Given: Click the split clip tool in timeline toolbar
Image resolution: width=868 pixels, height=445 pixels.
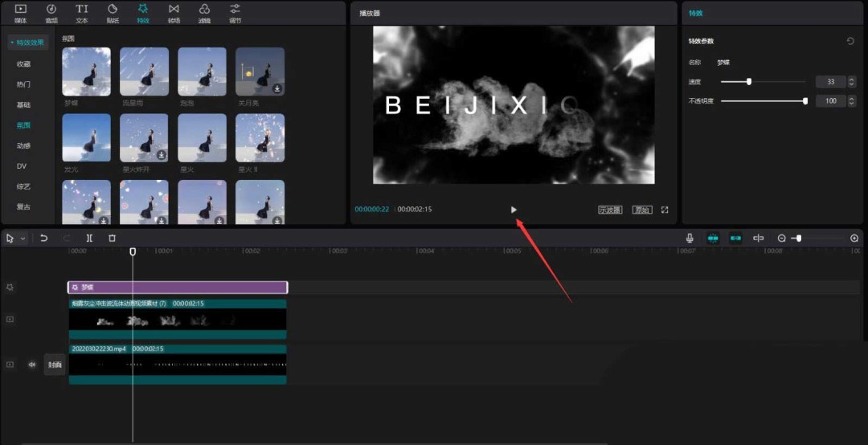Looking at the screenshot, I should tap(89, 239).
